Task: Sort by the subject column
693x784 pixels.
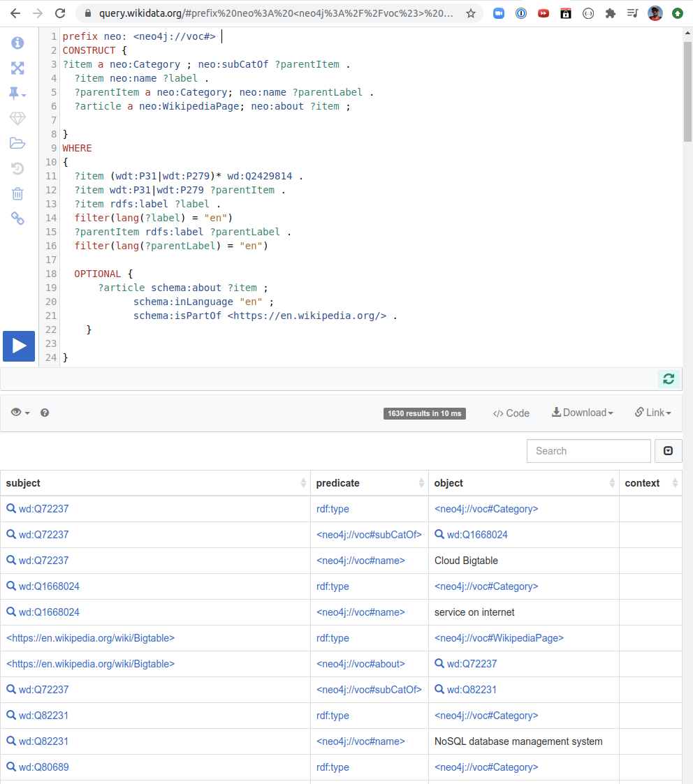Action: click(x=155, y=483)
